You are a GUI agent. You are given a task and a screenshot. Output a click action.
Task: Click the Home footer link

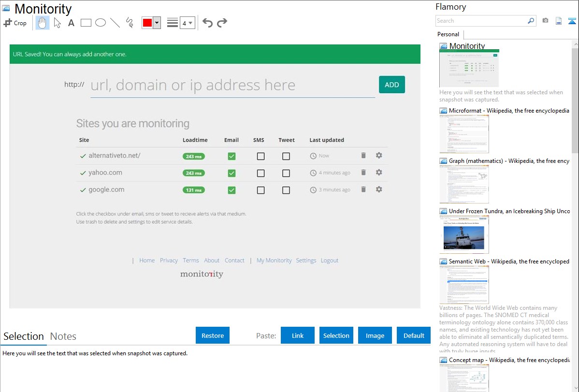[147, 261]
